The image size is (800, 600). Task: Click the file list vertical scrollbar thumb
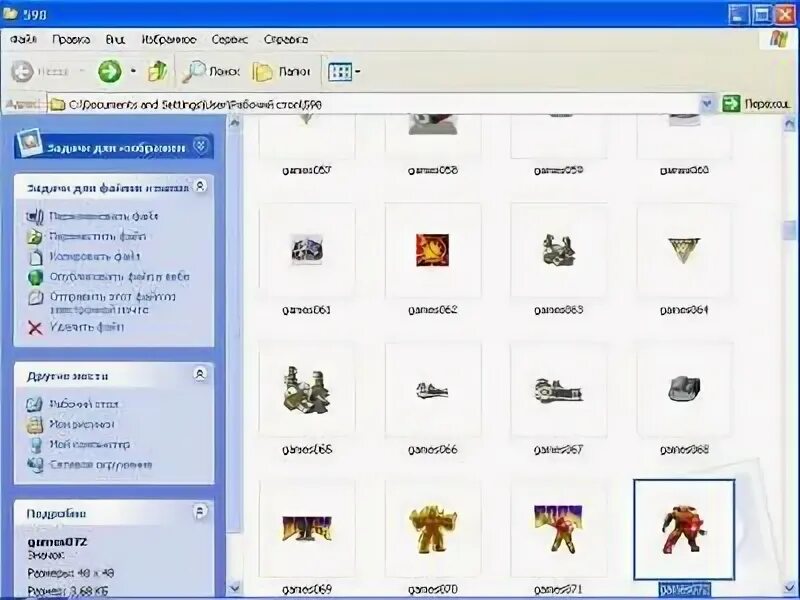pyautogui.click(x=789, y=230)
